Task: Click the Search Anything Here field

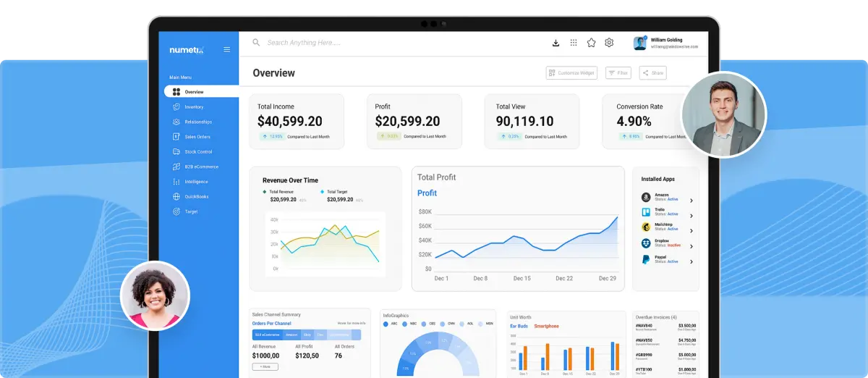Action: point(304,43)
